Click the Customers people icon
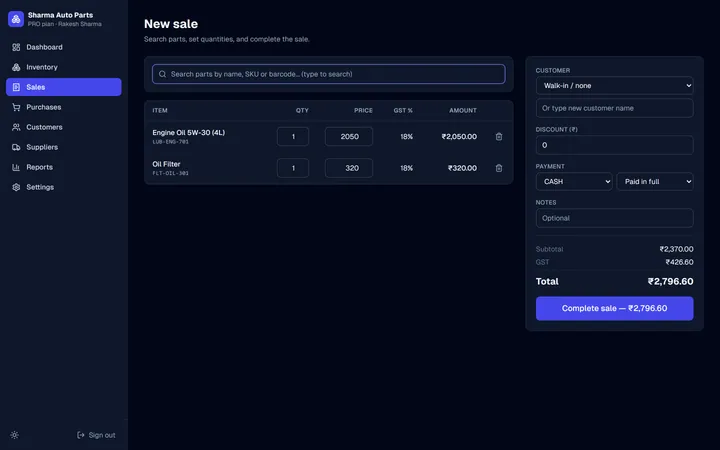This screenshot has width=720, height=450. [16, 127]
